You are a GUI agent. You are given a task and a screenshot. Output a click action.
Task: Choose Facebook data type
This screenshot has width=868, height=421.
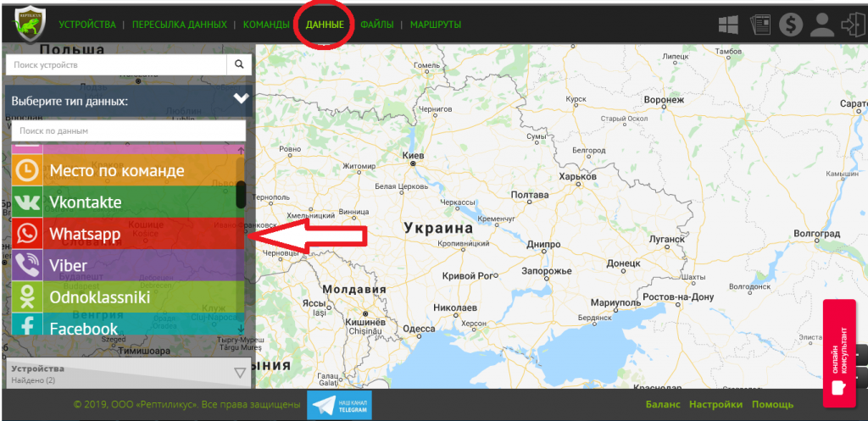coord(128,324)
